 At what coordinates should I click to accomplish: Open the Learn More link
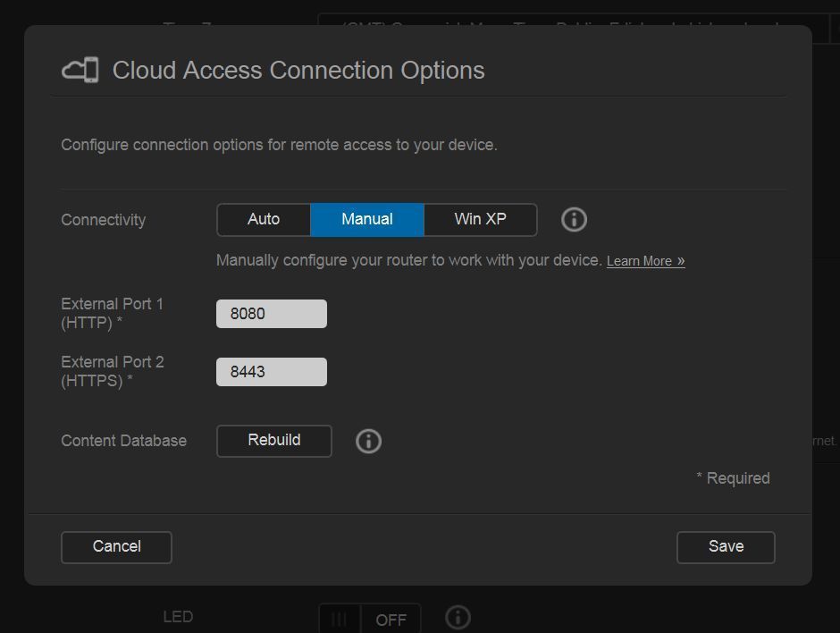pyautogui.click(x=645, y=261)
